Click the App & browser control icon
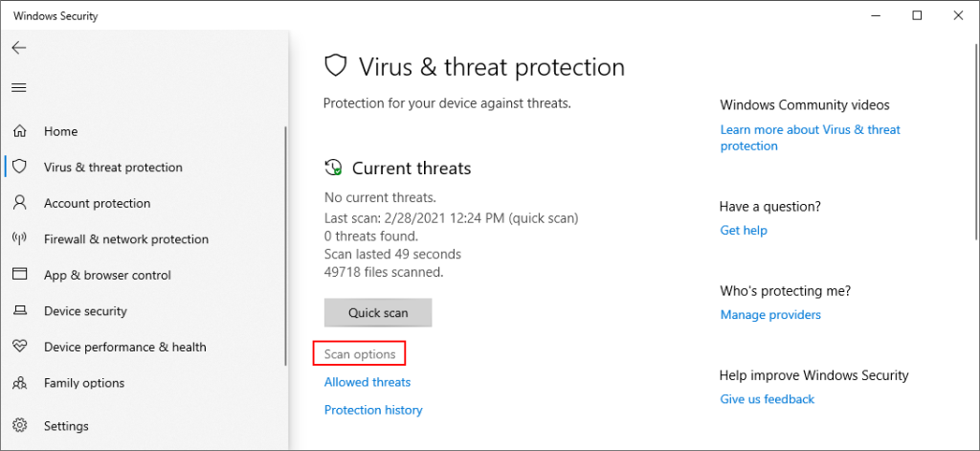Screen dimensions: 980x451 [x=19, y=275]
